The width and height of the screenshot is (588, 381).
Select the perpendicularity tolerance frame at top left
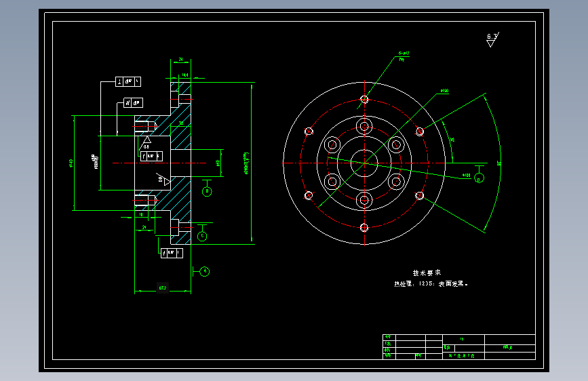click(128, 82)
